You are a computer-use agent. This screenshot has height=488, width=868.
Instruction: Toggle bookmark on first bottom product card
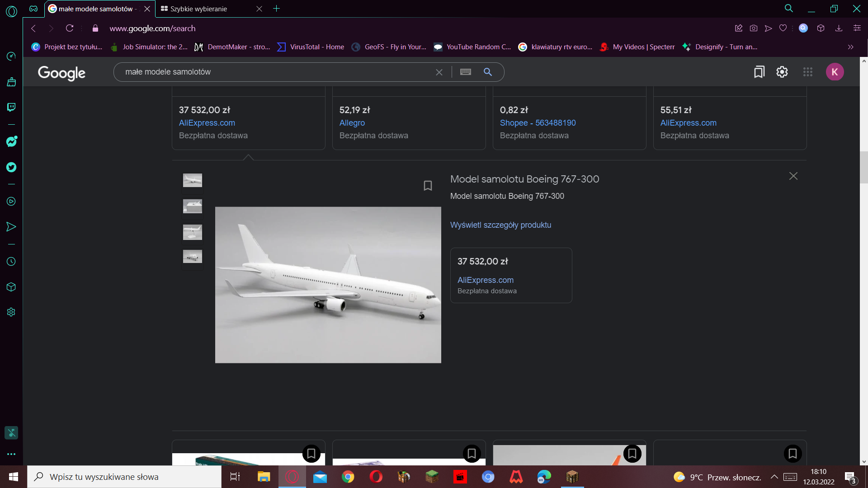coord(311,453)
